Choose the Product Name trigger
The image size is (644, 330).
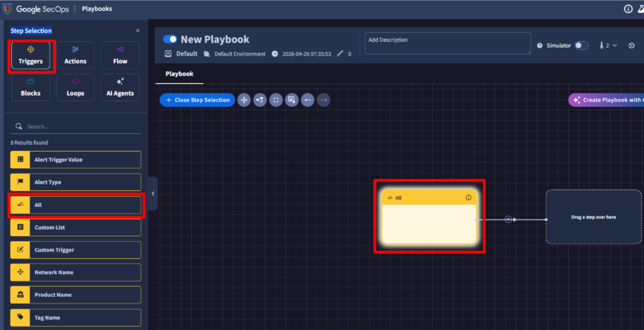point(75,295)
